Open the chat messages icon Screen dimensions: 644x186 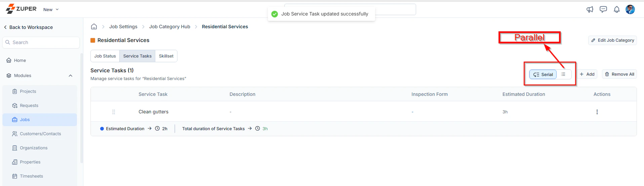pos(603,9)
